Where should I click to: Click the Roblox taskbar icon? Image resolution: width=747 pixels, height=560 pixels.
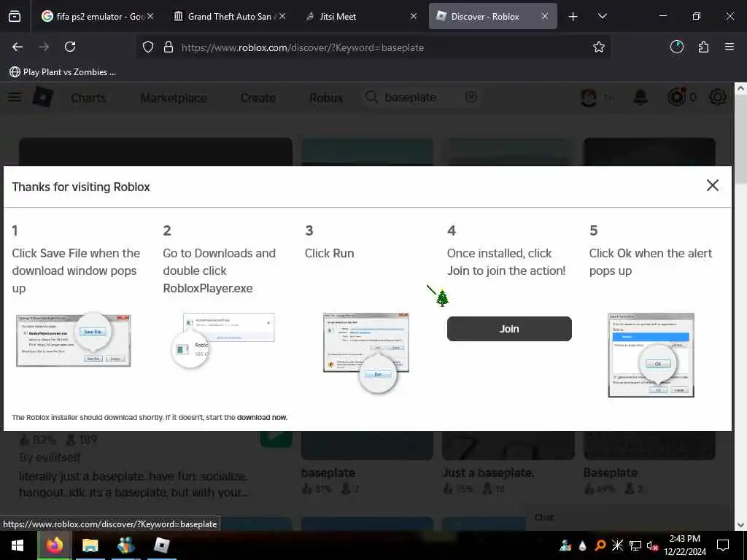[x=162, y=545]
